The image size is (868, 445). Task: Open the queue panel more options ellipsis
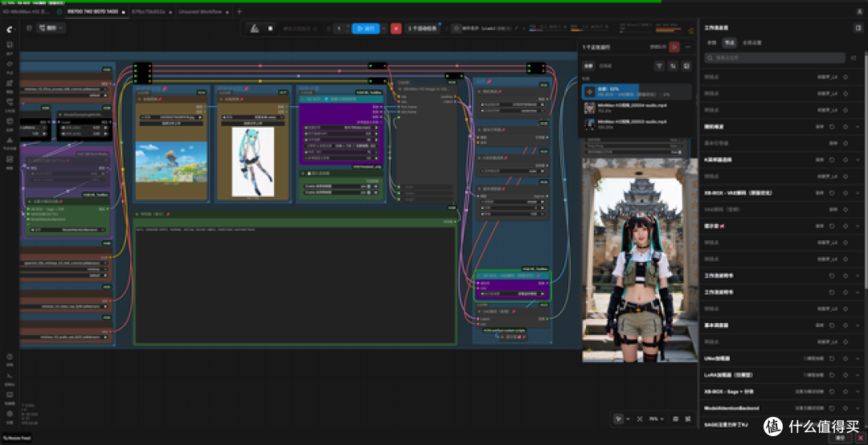[x=688, y=47]
